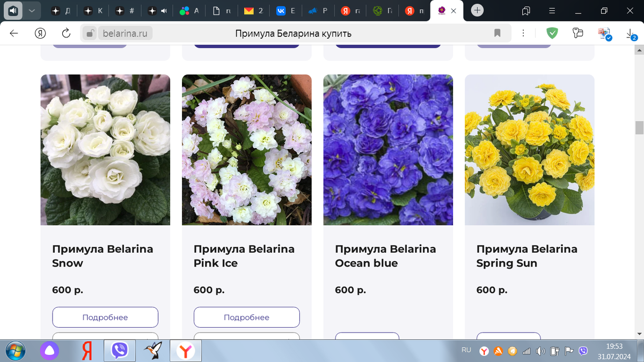
Task: Open the network signal tray icon
Action: [x=526, y=351]
